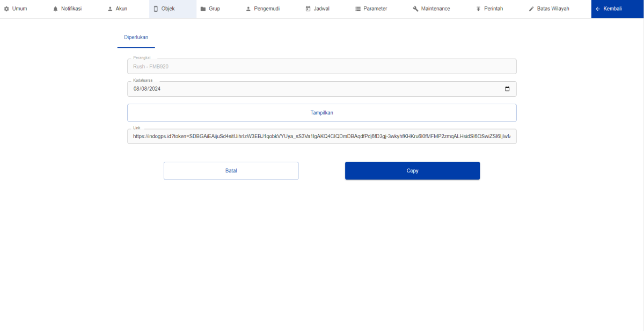Click the disabled Perangkat field
Screen dimensions: 644x331
pos(322,67)
